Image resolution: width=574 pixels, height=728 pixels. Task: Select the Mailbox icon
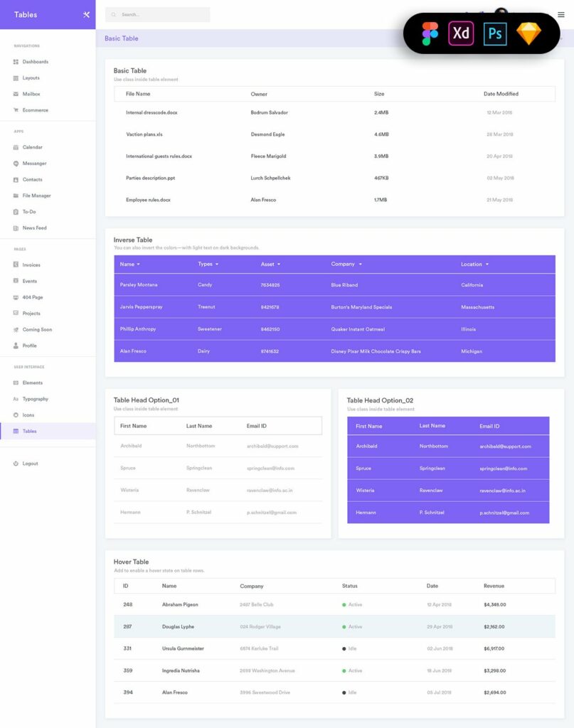click(16, 93)
